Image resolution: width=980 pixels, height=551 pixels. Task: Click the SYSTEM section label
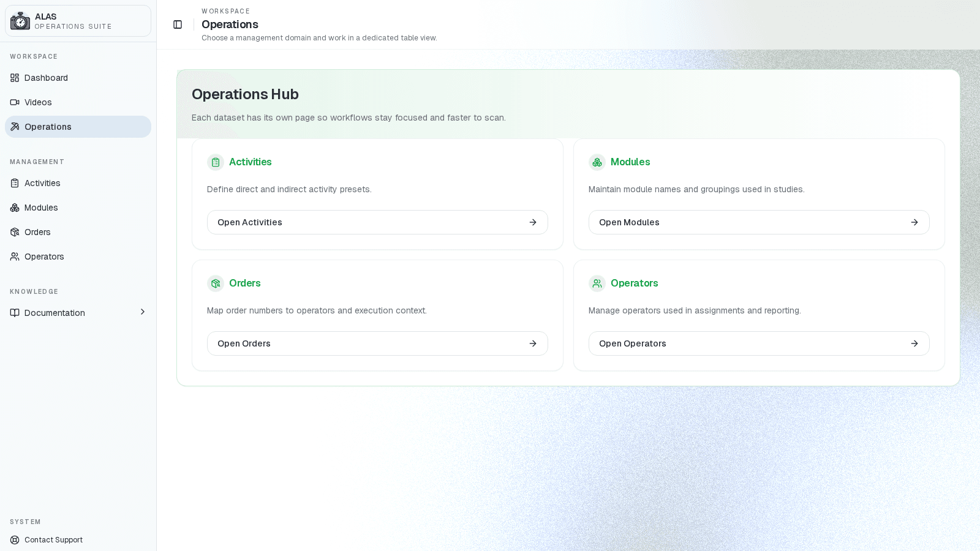point(25,522)
